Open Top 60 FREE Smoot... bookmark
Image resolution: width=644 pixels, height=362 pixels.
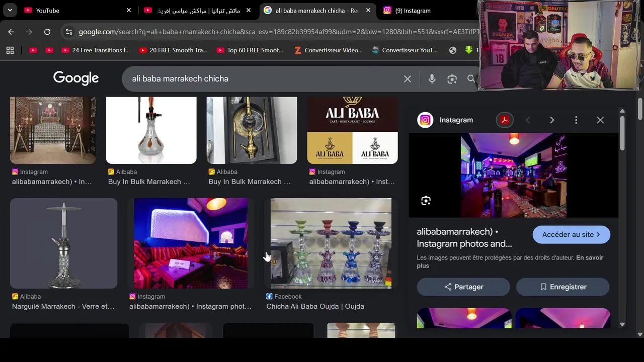251,50
